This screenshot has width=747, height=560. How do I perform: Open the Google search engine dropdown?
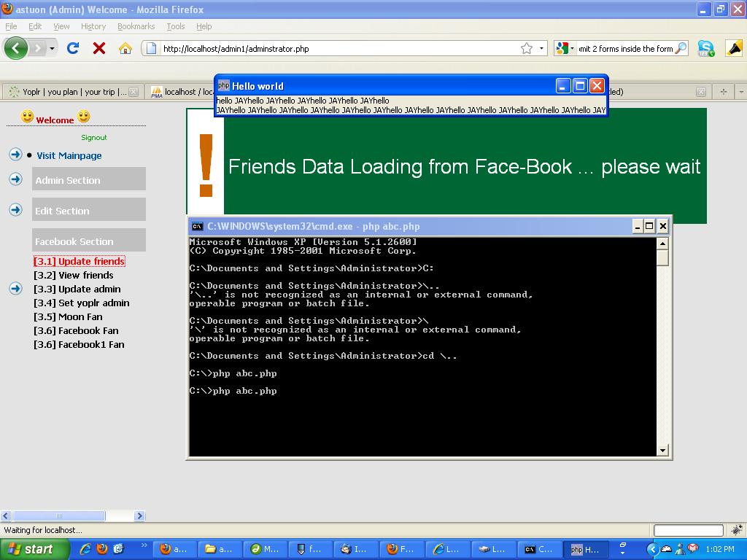point(565,49)
